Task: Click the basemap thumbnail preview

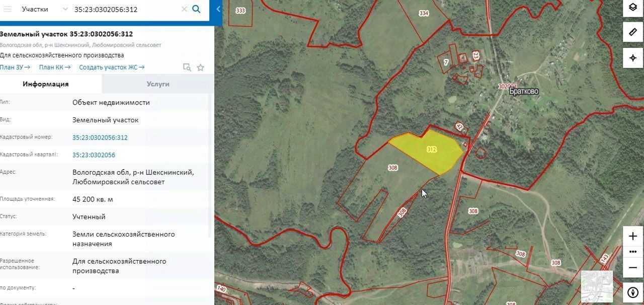Action: (x=597, y=286)
